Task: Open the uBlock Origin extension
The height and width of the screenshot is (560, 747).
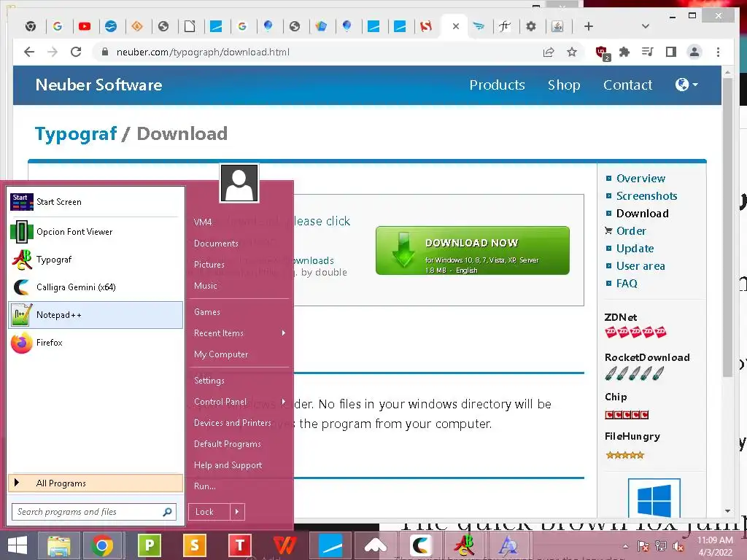Action: (602, 52)
